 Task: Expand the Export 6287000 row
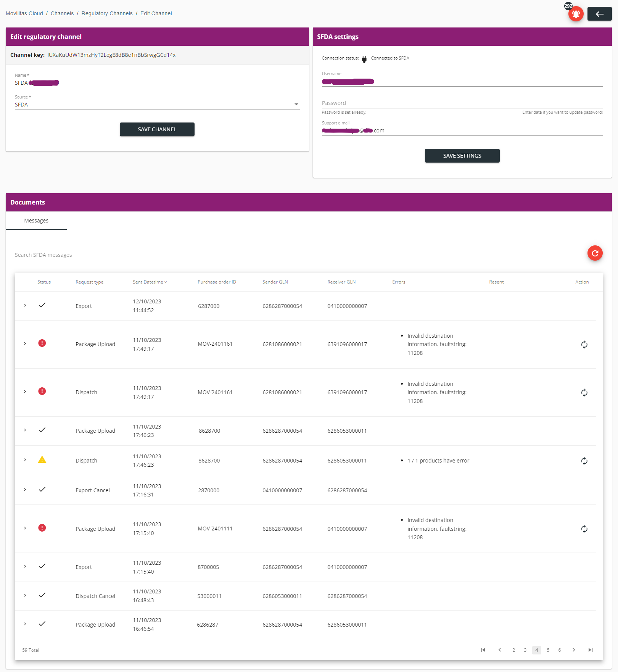point(25,305)
